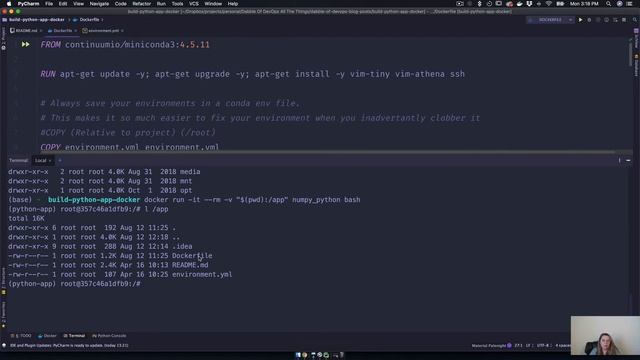
Task: Click the 4 spaces indent status widget
Action: [563, 345]
